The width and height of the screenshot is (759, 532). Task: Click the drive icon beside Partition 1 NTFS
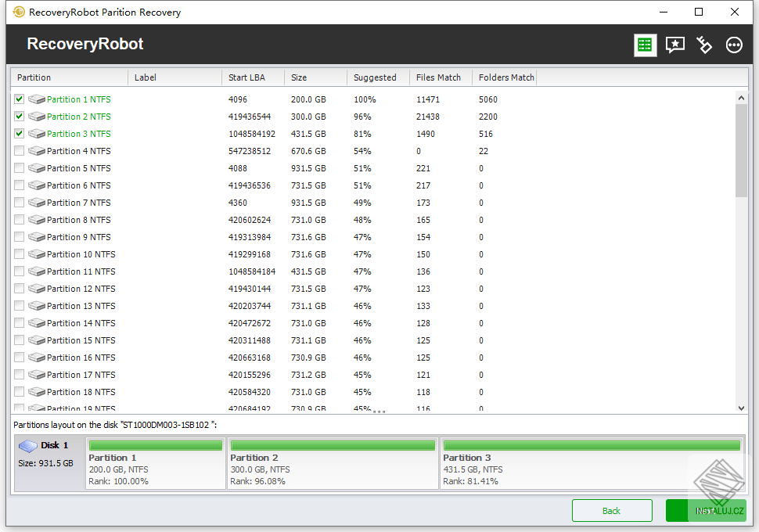pos(36,99)
